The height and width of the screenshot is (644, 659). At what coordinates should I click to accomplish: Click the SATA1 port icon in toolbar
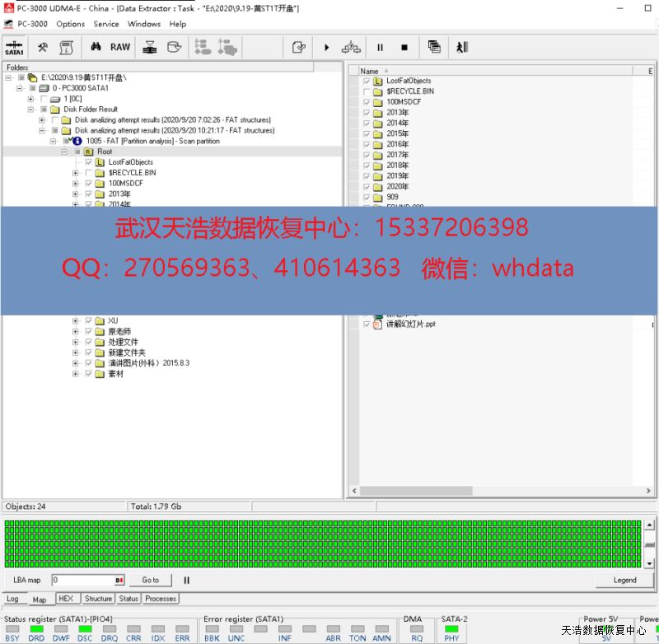pos(14,48)
